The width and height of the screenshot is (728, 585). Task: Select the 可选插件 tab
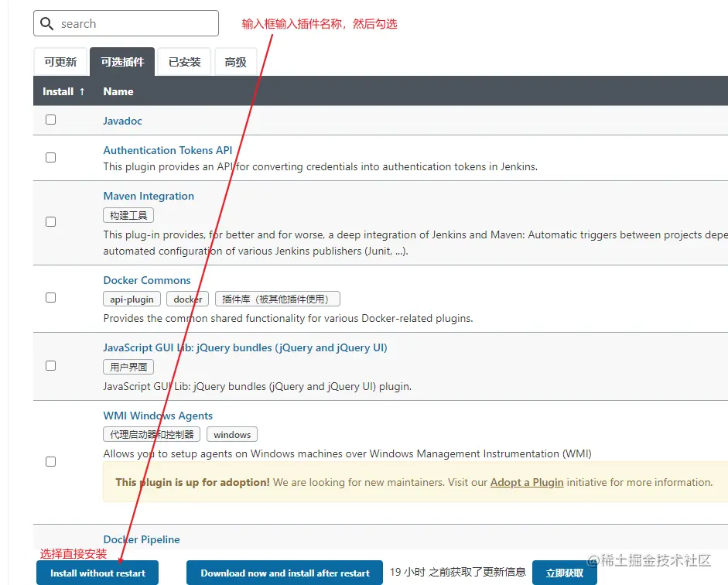[122, 62]
